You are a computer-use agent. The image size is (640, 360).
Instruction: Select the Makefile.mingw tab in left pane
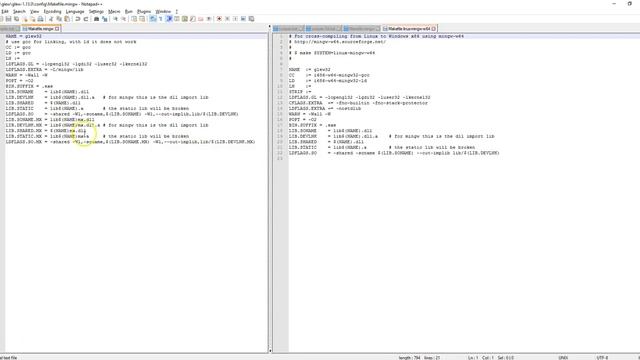pyautogui.click(x=40, y=29)
